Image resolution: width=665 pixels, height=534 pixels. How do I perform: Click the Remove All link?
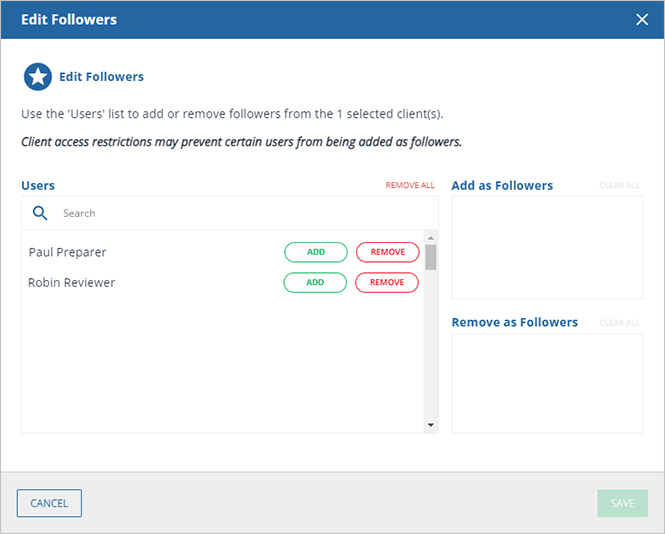(x=410, y=186)
